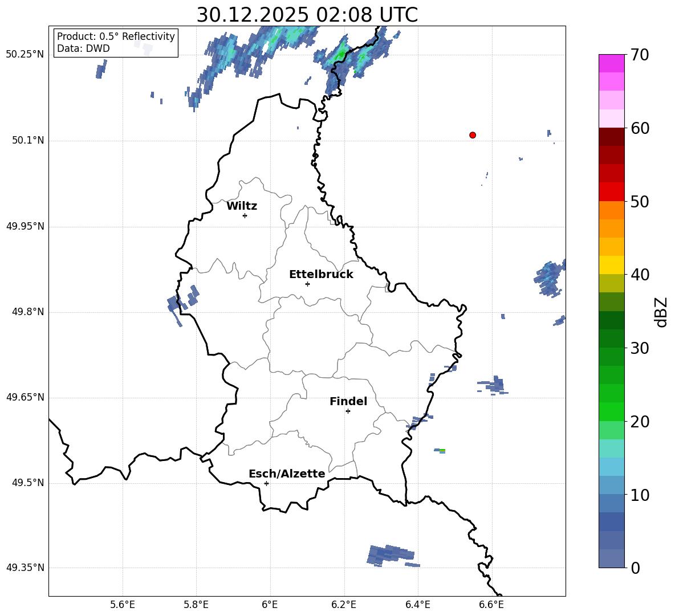Click the 70 colorbar tick label
The width and height of the screenshot is (675, 616).
(x=640, y=55)
